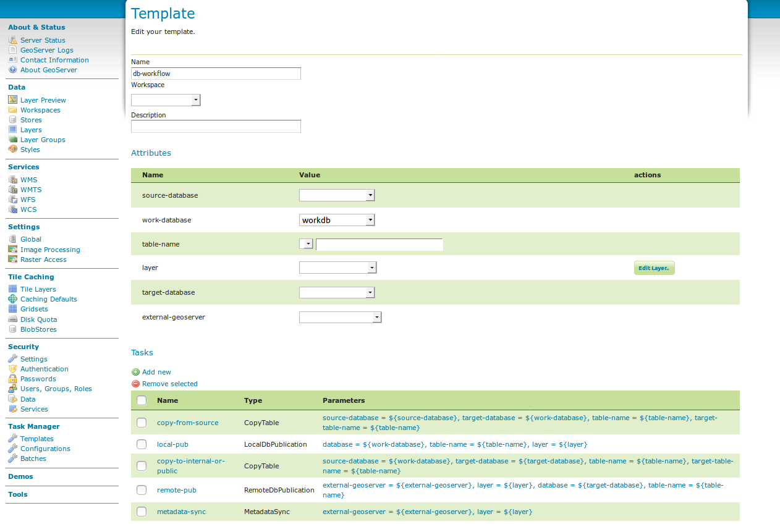
Task: Click the Gridsets icon under Tile Caching
Action: tap(13, 309)
